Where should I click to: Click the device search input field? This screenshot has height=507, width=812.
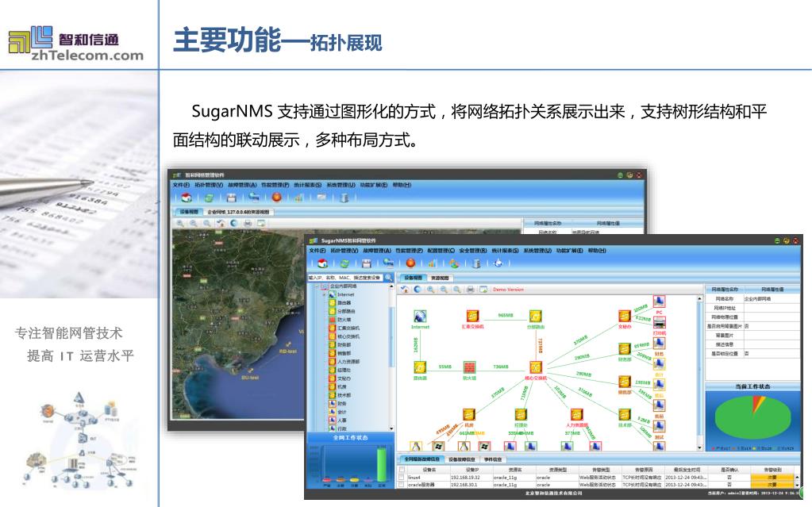pyautogui.click(x=345, y=278)
